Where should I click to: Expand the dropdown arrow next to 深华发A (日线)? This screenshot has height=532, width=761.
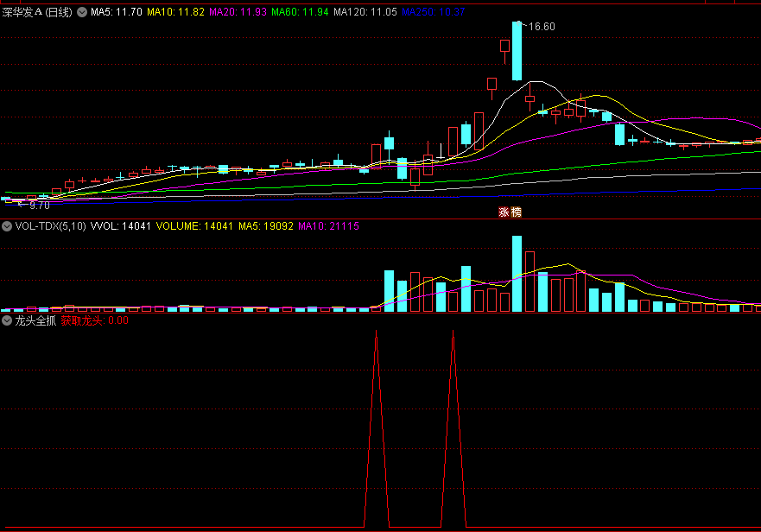tap(82, 12)
